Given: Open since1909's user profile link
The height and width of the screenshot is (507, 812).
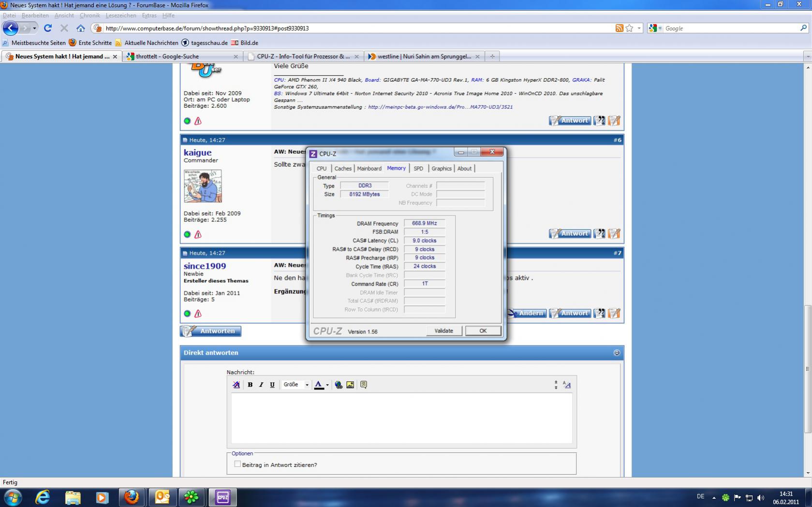Looking at the screenshot, I should 205,266.
